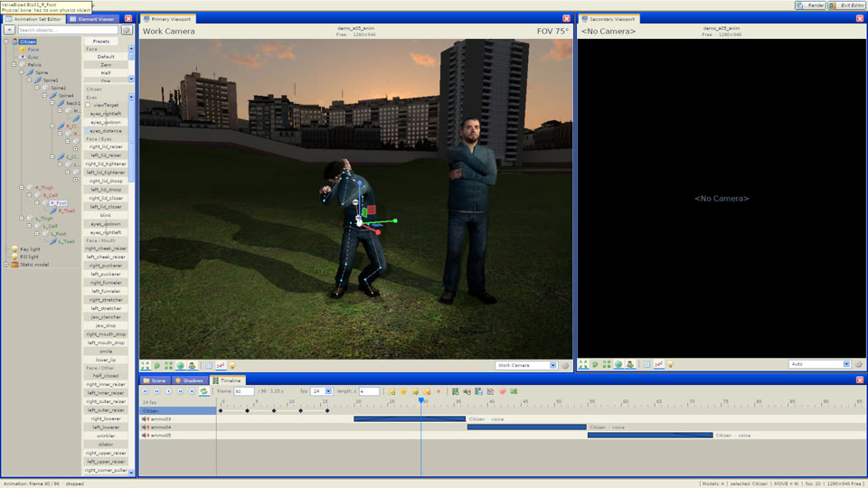Click the jaw_drop slider
Screen dimensions: 868x488
pyautogui.click(x=106, y=325)
